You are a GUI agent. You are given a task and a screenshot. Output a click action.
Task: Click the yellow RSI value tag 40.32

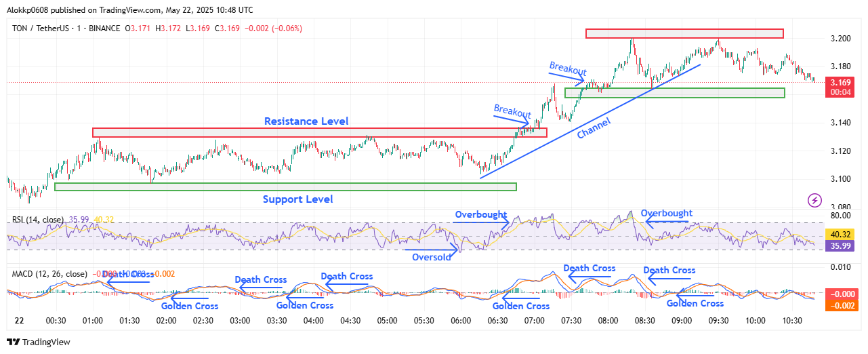[x=840, y=234]
